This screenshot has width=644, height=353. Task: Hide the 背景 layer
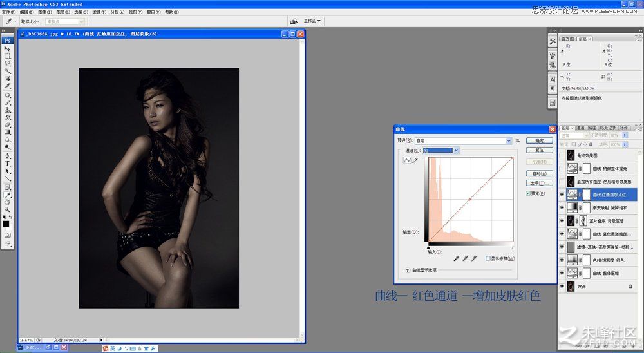click(x=562, y=286)
